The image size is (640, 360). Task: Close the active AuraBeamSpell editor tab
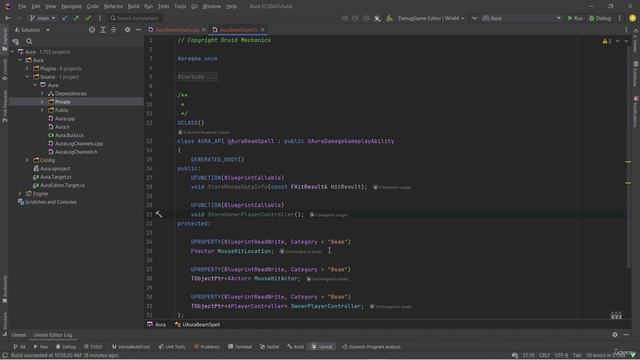click(x=262, y=30)
